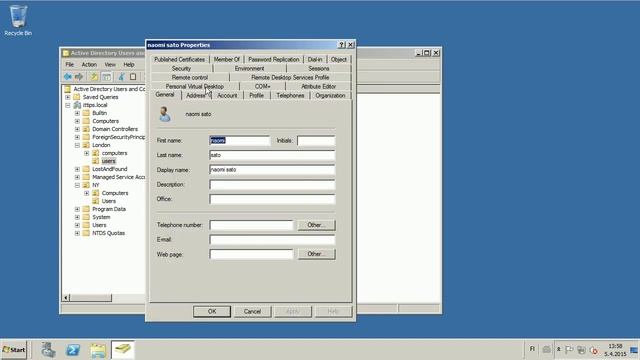Open Server Manager from the taskbar
The height and width of the screenshot is (360, 640).
pyautogui.click(x=48, y=350)
